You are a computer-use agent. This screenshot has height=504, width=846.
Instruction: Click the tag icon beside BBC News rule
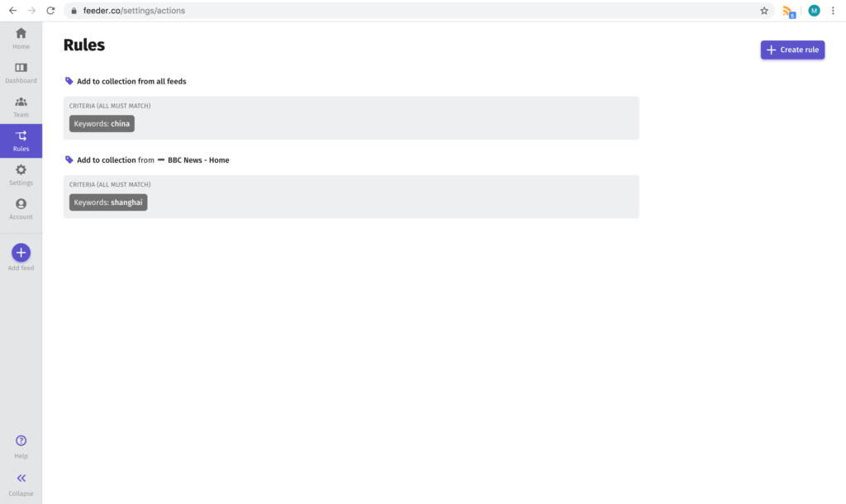[69, 159]
